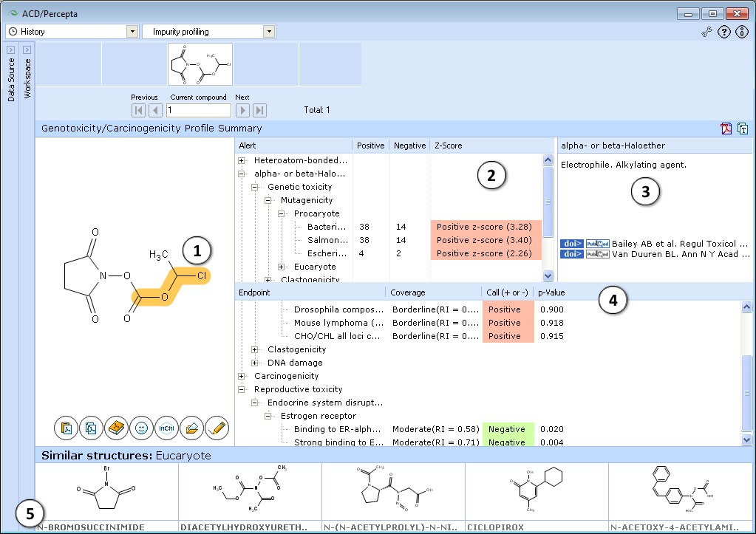Export the profile summary to PDF

click(726, 129)
